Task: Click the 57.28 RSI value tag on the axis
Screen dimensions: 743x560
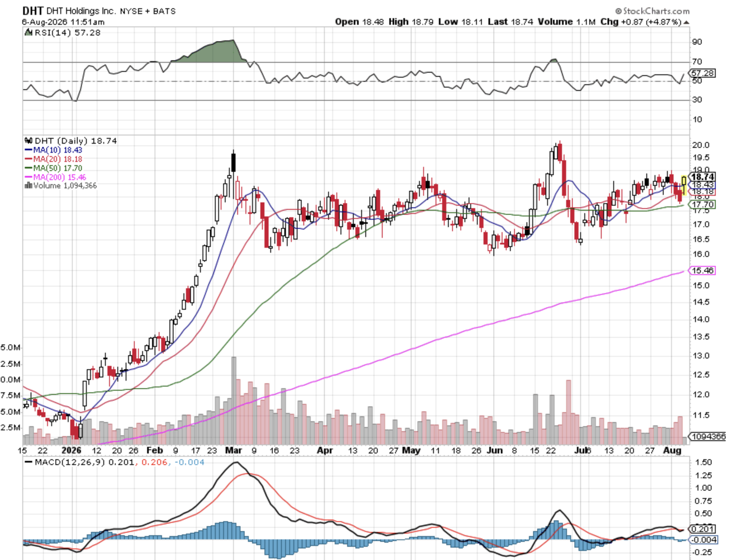Action: pyautogui.click(x=703, y=73)
